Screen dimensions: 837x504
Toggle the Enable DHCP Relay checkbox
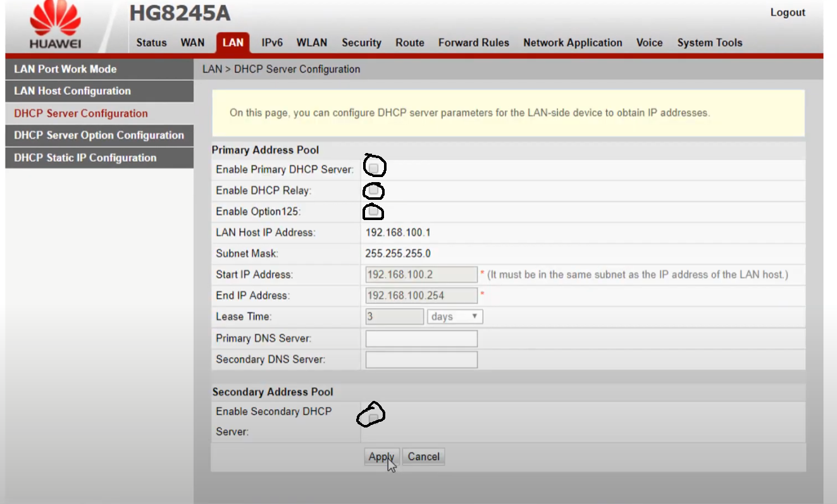pyautogui.click(x=375, y=190)
